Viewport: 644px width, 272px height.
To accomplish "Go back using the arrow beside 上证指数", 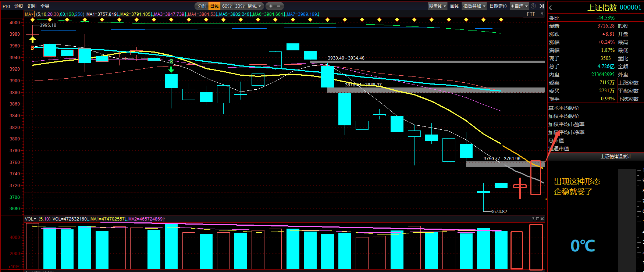I will click(551, 8).
